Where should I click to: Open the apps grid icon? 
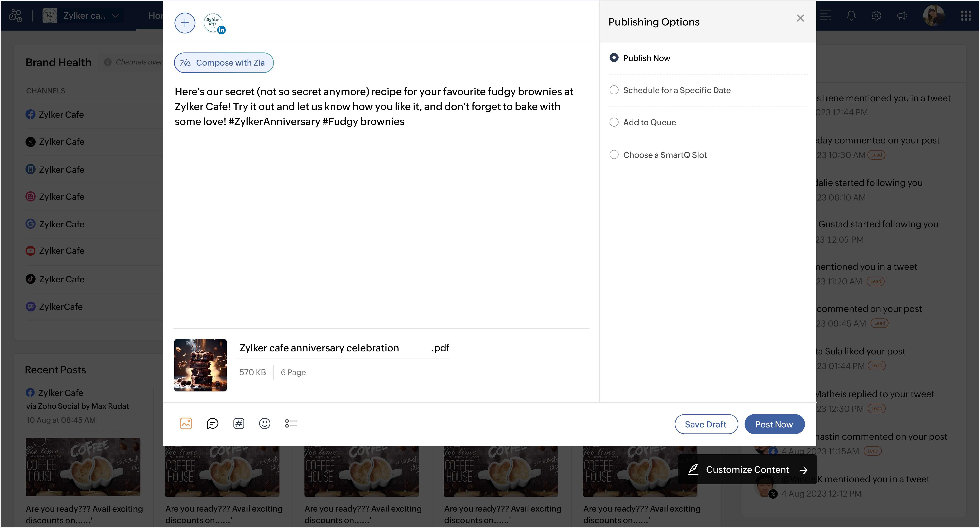pos(966,16)
